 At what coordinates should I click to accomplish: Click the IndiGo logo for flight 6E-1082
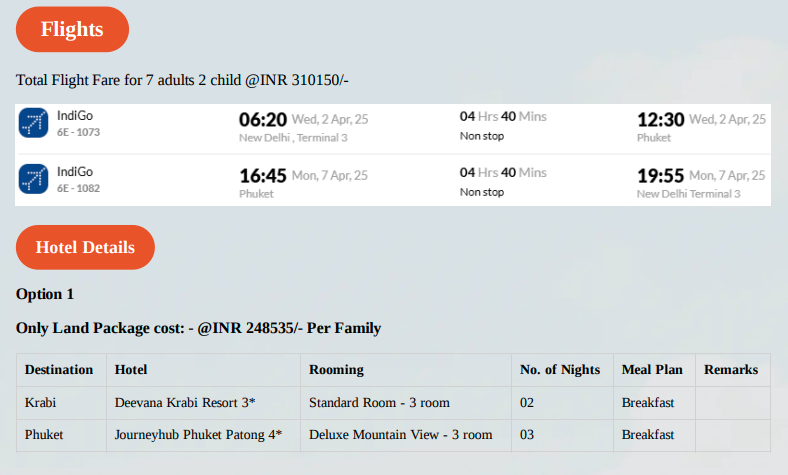33,179
